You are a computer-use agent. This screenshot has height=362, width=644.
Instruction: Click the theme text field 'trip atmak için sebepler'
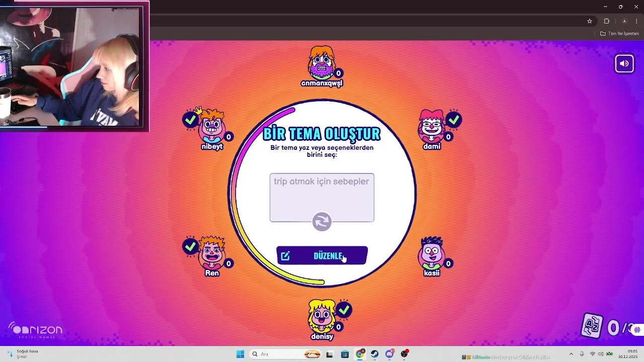coord(322,197)
